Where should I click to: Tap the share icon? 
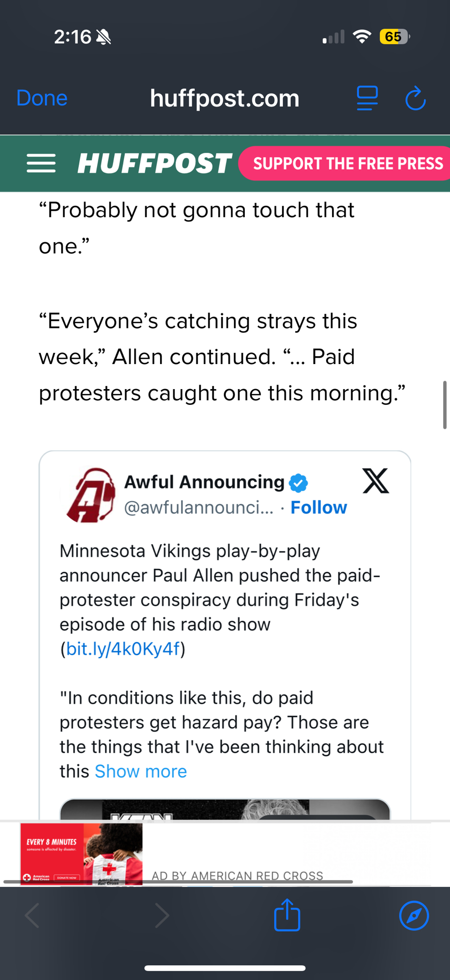pos(287,915)
